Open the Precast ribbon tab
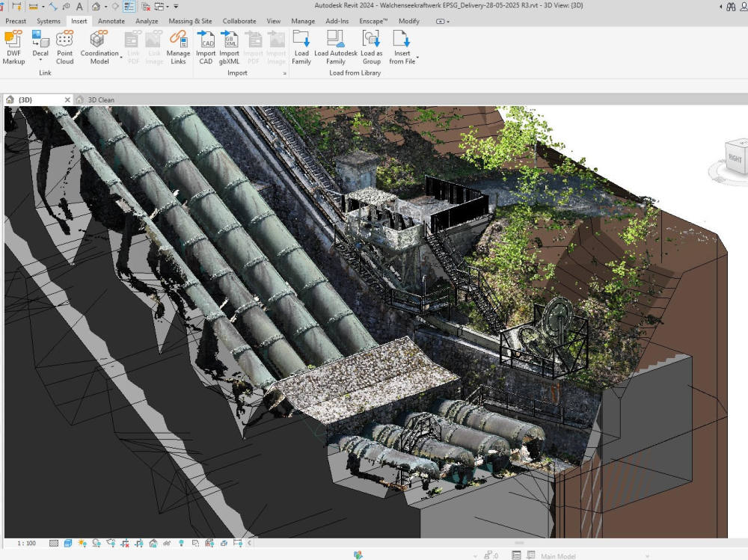This screenshot has height=560, width=748. click(x=16, y=21)
